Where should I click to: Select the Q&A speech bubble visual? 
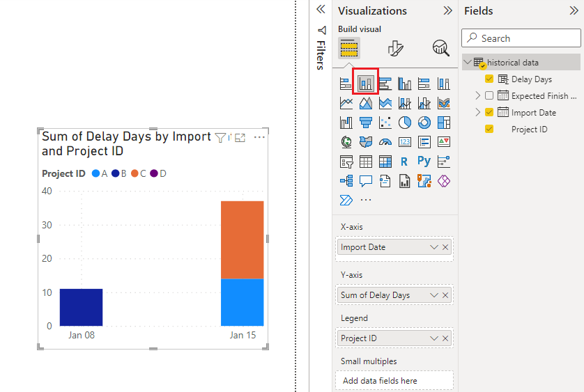coord(366,181)
